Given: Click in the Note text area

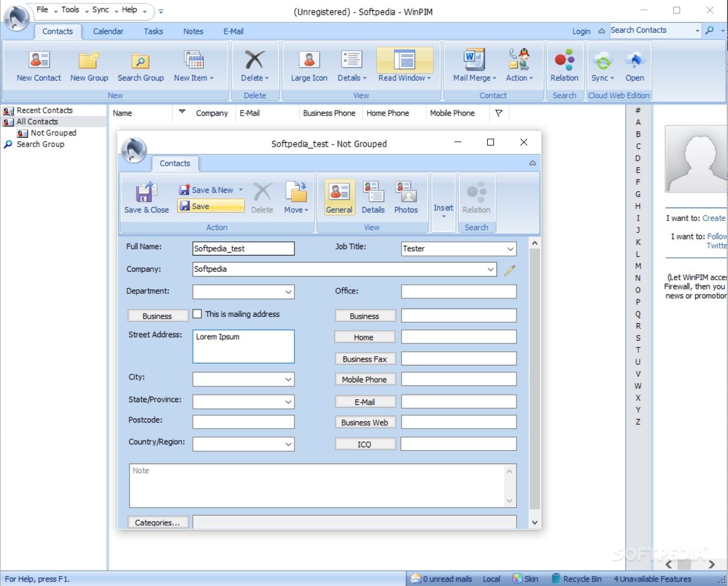Looking at the screenshot, I should (317, 486).
